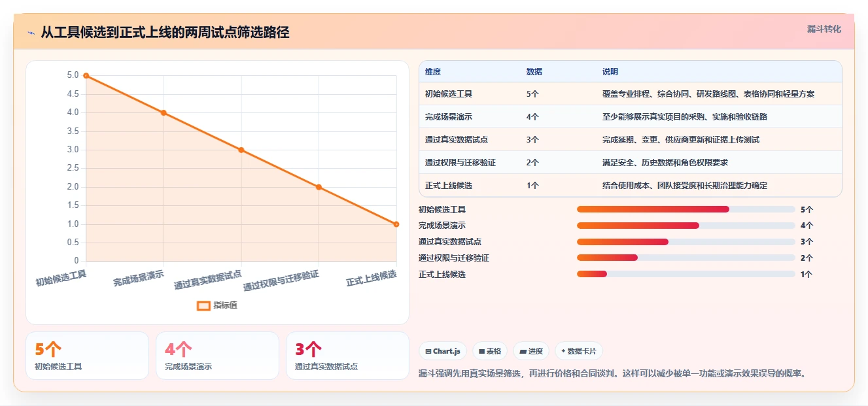Viewport: 868px width, 406px height.
Task: Click the 正式上线候选 x-axis label on chart
Action: pos(372,277)
